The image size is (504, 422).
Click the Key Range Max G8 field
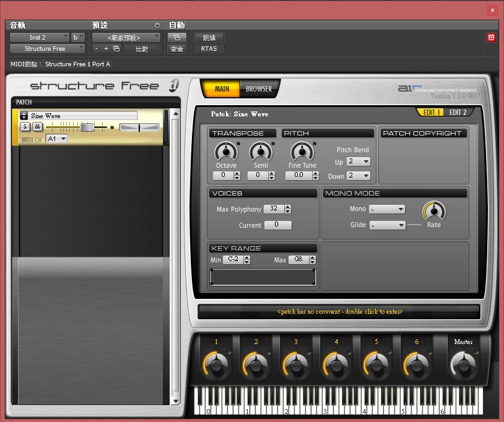pos(298,259)
